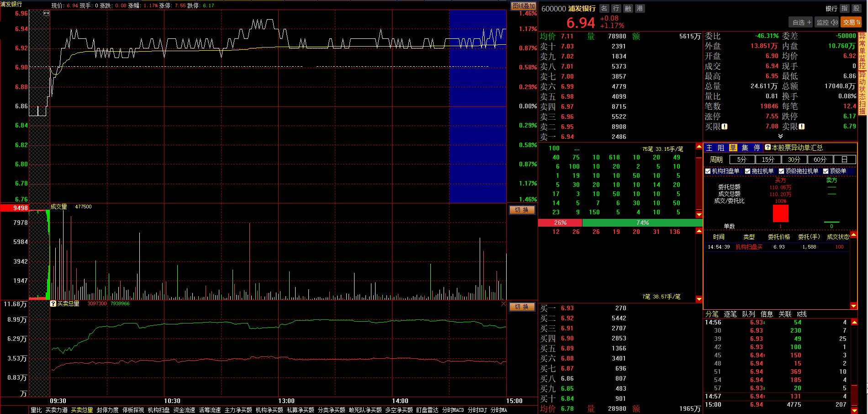
Task: Click the 监控 speaker monitor button
Action: [827, 22]
